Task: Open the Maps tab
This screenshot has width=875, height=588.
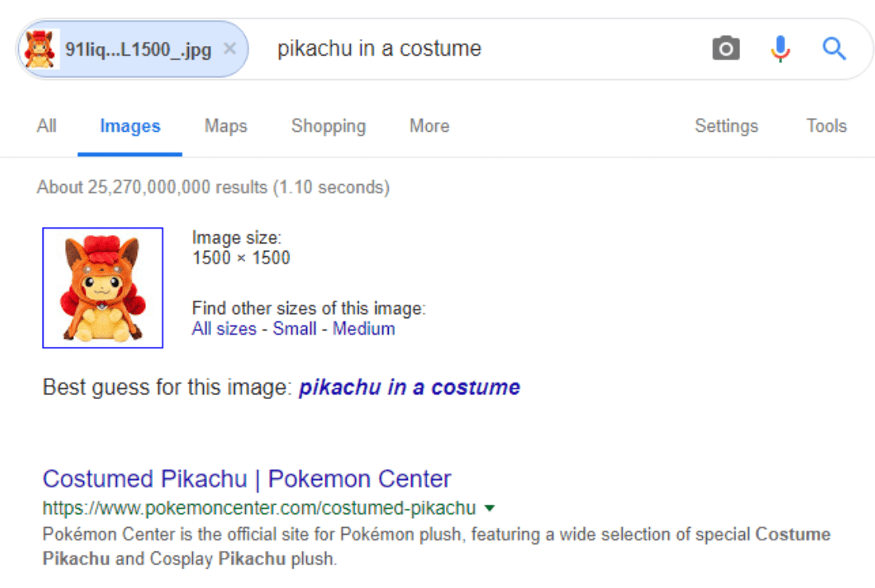Action: (x=226, y=126)
